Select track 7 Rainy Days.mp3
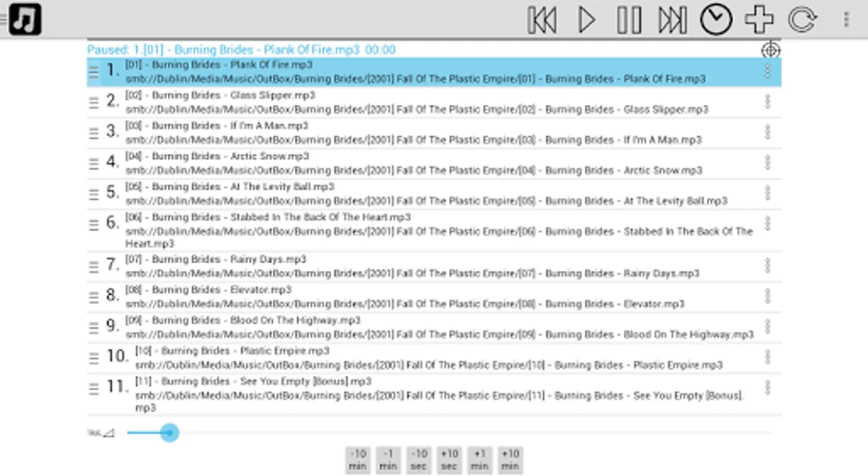The height and width of the screenshot is (476, 868). point(434,267)
